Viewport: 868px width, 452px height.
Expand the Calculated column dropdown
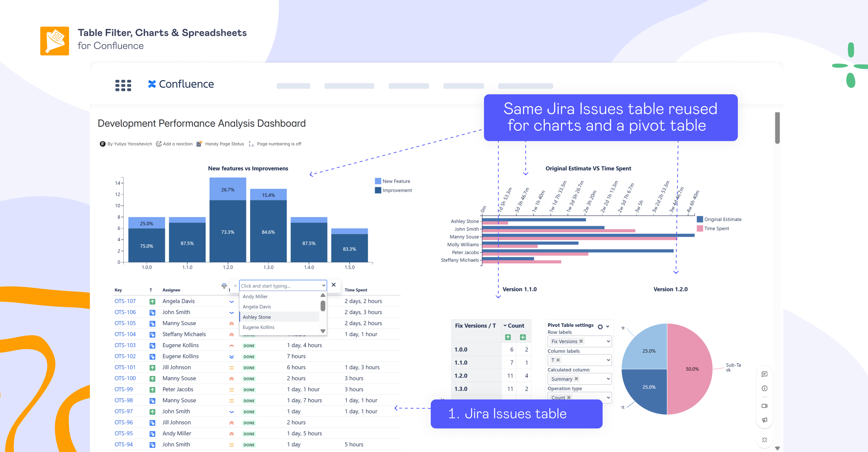pyautogui.click(x=608, y=379)
